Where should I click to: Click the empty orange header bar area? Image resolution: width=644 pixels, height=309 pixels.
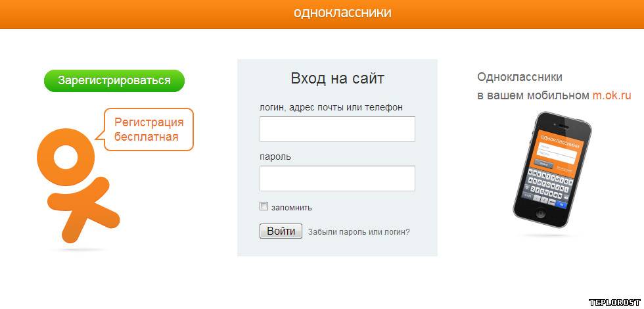click(131, 13)
